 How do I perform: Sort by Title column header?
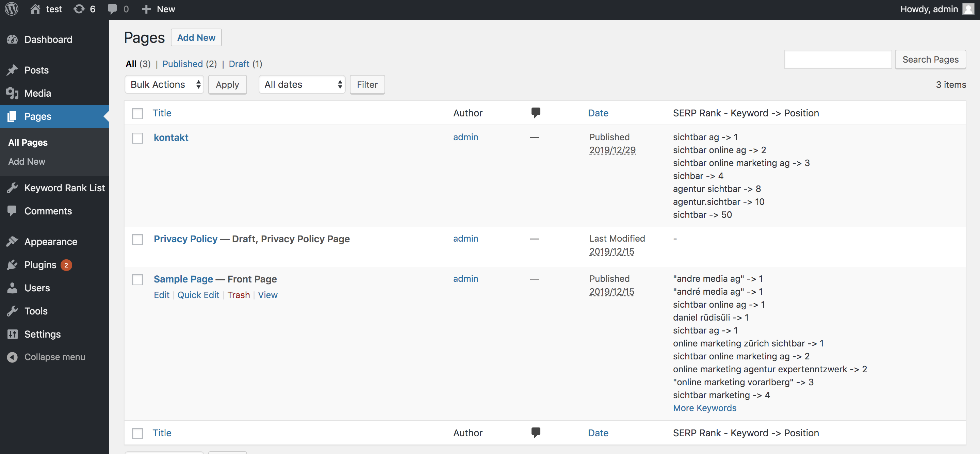point(162,113)
